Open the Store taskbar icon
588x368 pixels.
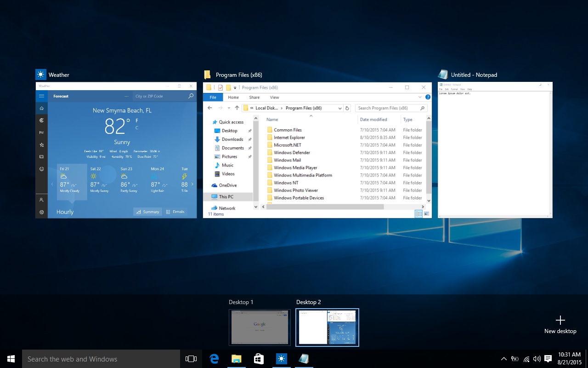[259, 359]
